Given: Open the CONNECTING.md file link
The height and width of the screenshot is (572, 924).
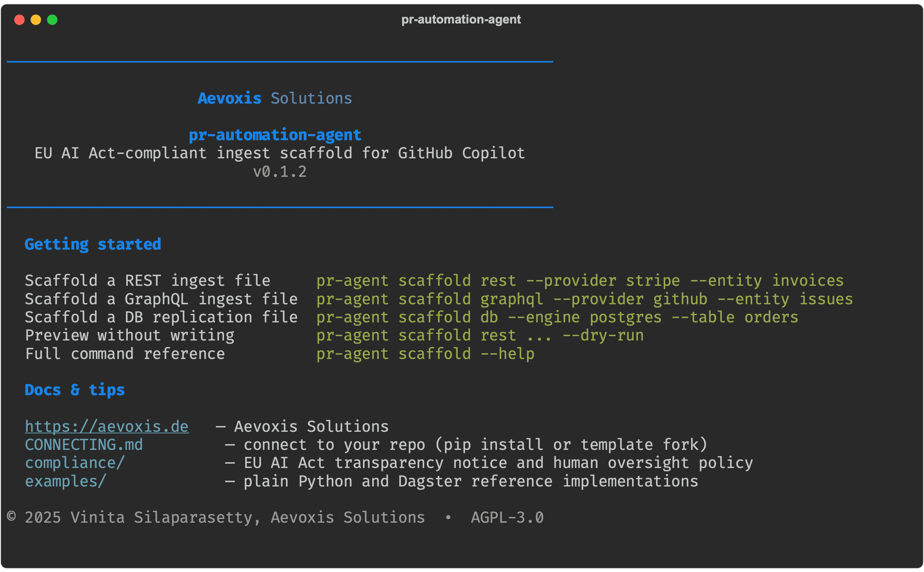Looking at the screenshot, I should tap(84, 445).
